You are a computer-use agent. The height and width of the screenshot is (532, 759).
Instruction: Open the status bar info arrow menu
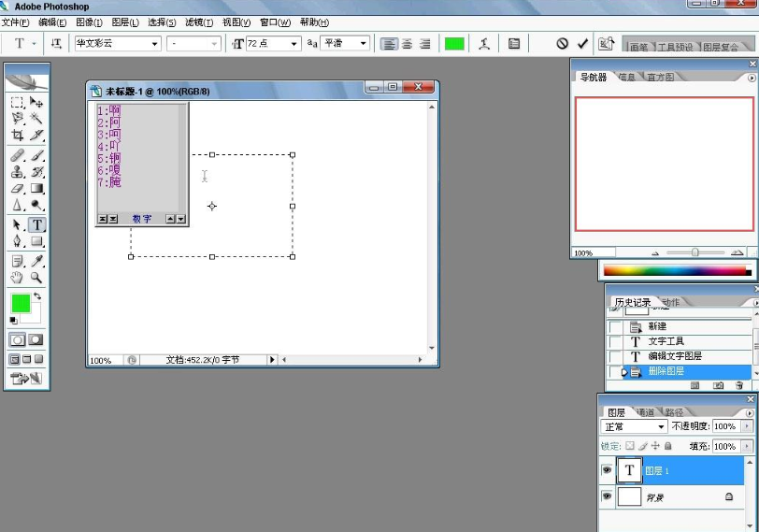click(272, 360)
